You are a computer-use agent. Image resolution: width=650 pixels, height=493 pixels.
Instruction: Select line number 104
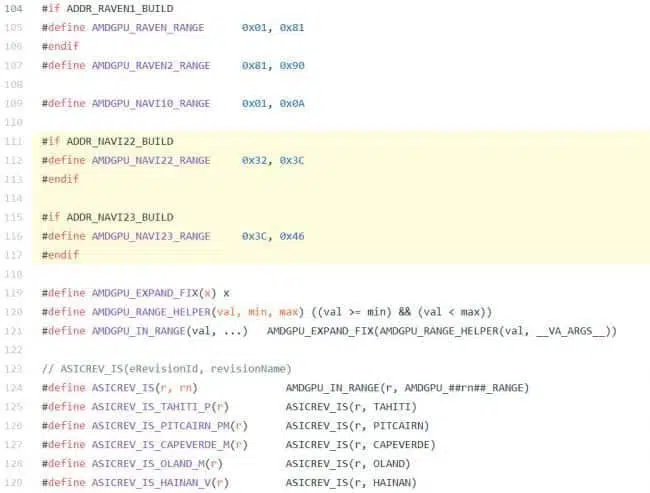(x=13, y=9)
